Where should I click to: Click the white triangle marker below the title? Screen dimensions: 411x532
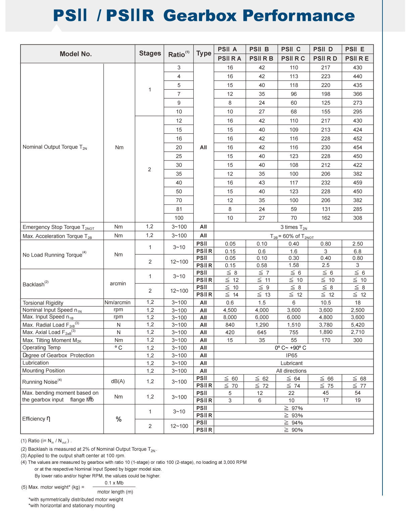click(x=56, y=29)
